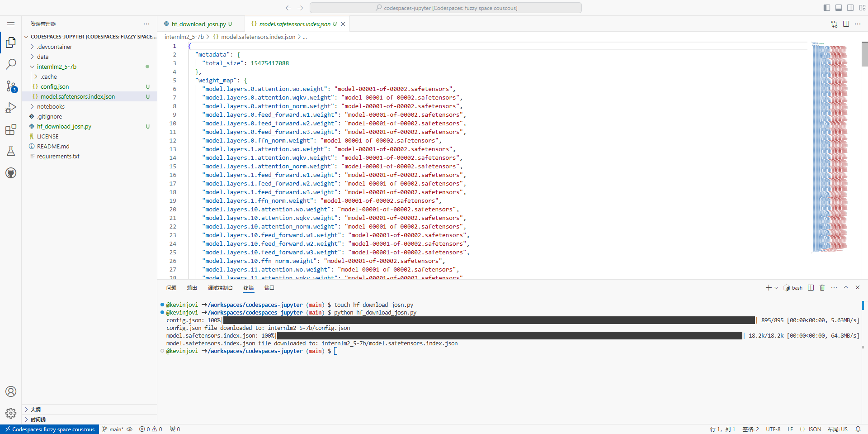Open the LICENSE file

pyautogui.click(x=47, y=136)
